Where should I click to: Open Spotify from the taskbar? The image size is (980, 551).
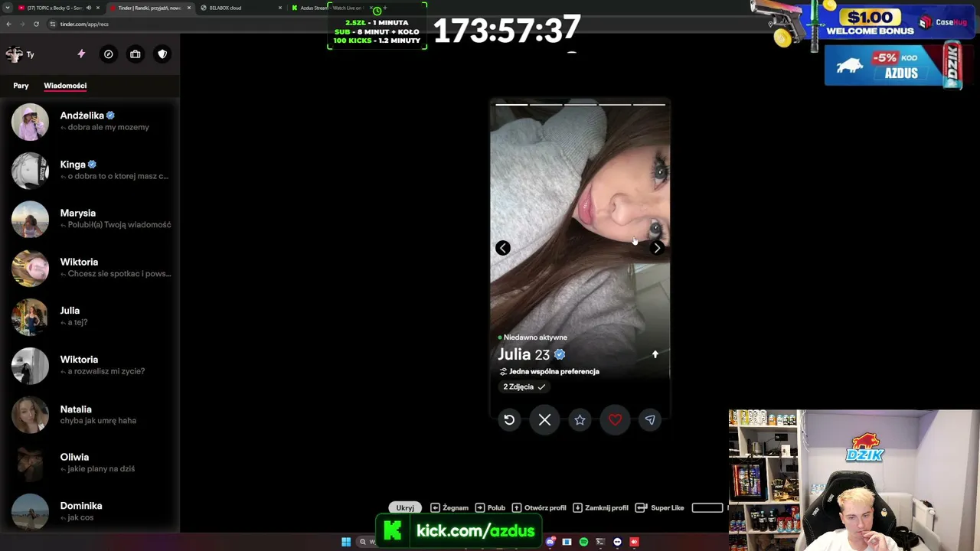(583, 542)
